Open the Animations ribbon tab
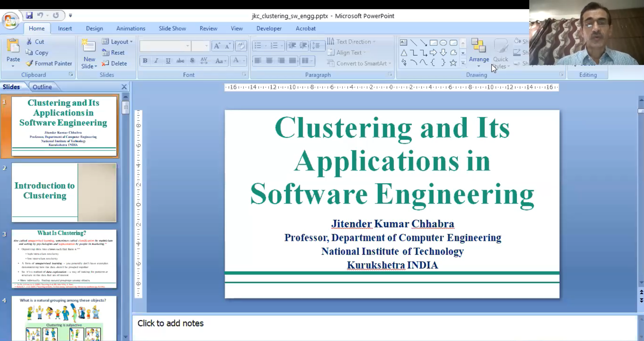The height and width of the screenshot is (341, 644). [131, 29]
